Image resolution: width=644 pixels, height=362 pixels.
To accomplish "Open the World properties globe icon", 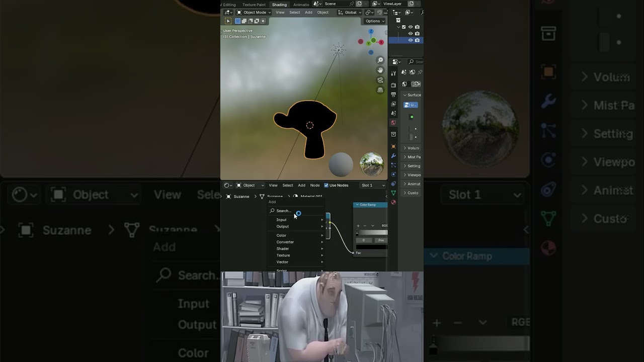I will click(x=393, y=123).
